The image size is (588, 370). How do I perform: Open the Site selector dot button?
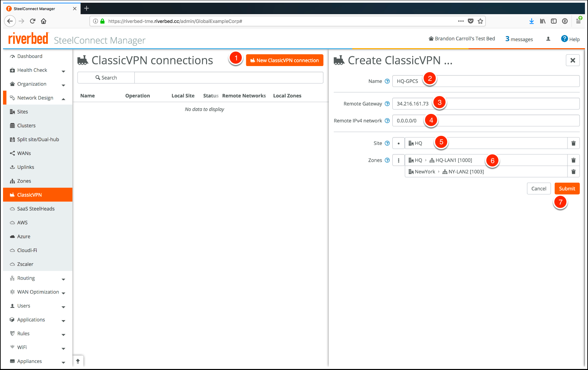398,143
